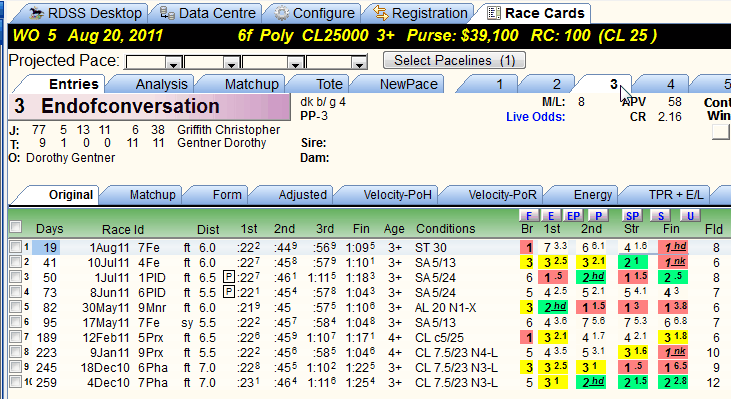Open the Velocity-PoH tab
Screen dimensions: 731x399
387,195
